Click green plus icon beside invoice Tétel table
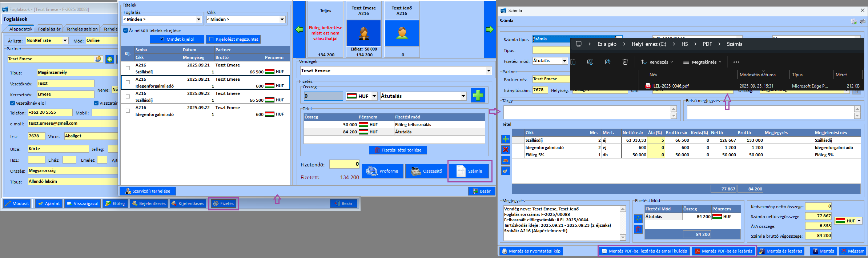868x258 pixels. coord(505,139)
